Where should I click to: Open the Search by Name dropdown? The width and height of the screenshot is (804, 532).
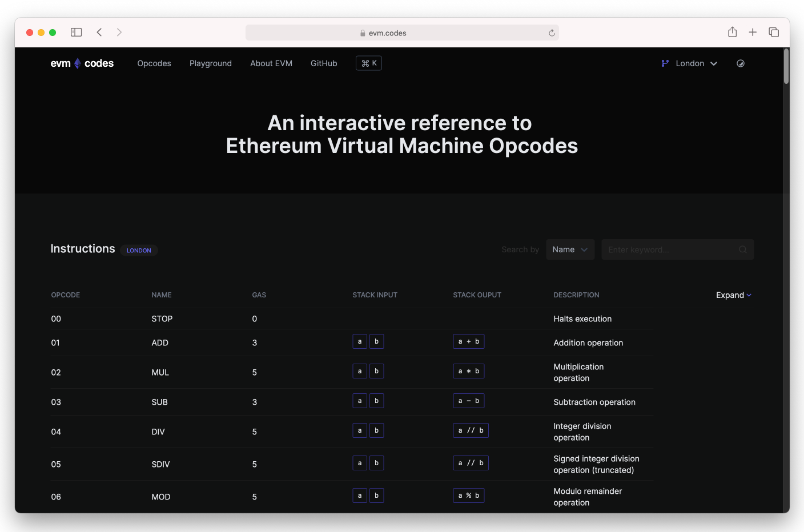[570, 249]
